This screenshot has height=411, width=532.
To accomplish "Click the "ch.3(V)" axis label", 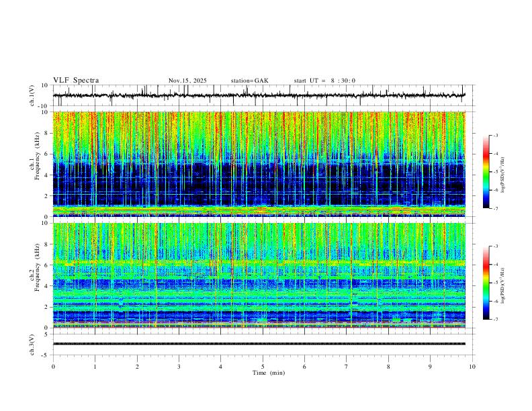I will 32,345.
